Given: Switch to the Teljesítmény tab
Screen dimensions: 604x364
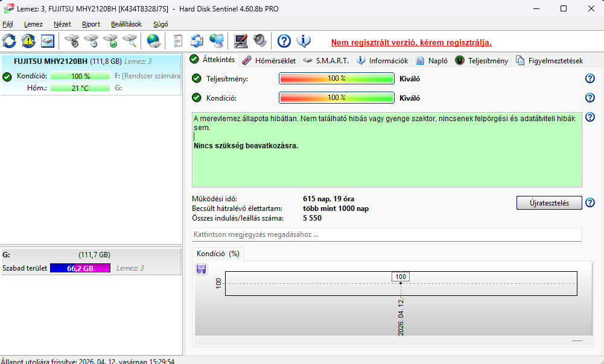Looking at the screenshot, I should pos(482,61).
